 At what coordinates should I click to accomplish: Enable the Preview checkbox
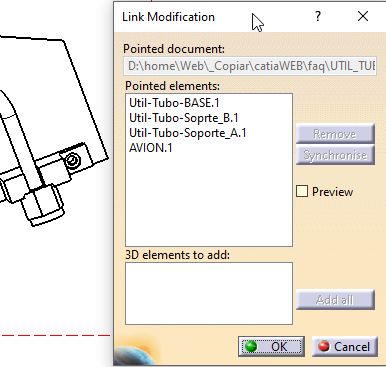click(x=302, y=191)
